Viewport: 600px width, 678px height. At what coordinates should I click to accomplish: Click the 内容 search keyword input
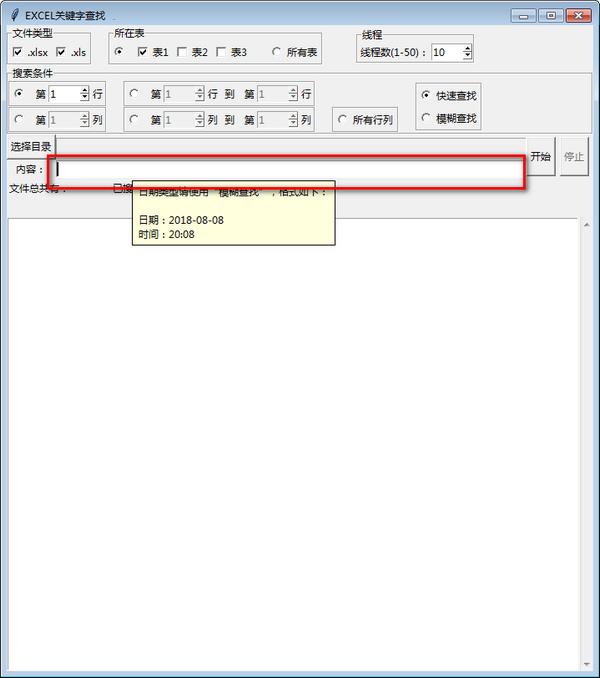pos(289,170)
